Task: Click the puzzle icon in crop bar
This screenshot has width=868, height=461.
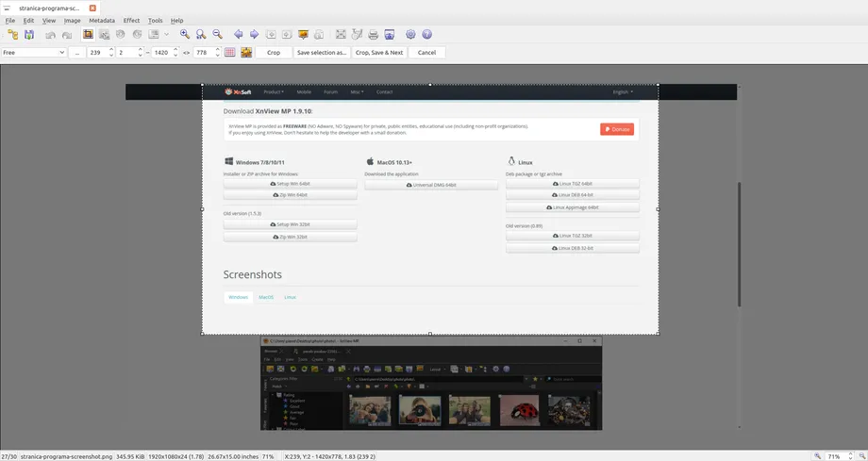Action: 246,53
